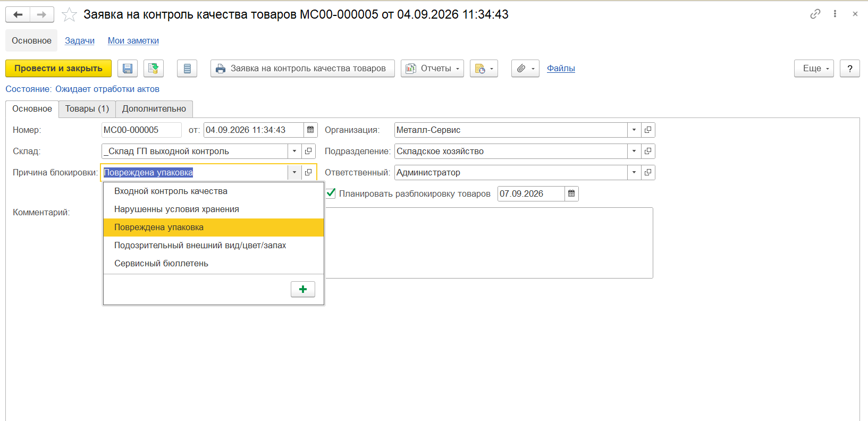This screenshot has height=421, width=868.
Task: Open the paperclip attachments menu
Action: tap(525, 69)
